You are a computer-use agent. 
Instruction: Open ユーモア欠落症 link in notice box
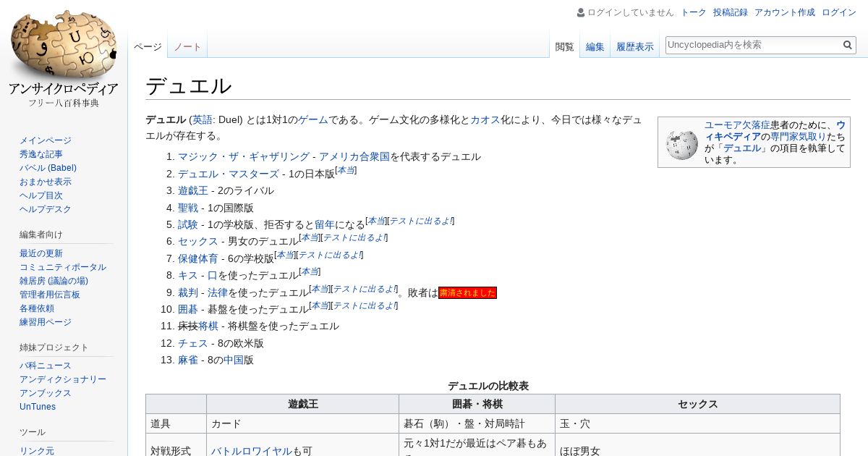click(x=737, y=124)
